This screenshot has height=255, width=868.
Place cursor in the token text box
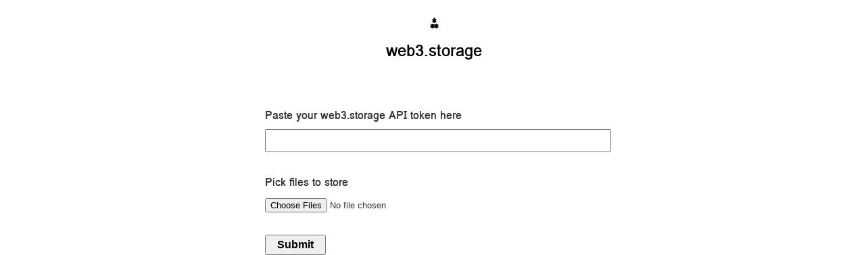click(438, 141)
